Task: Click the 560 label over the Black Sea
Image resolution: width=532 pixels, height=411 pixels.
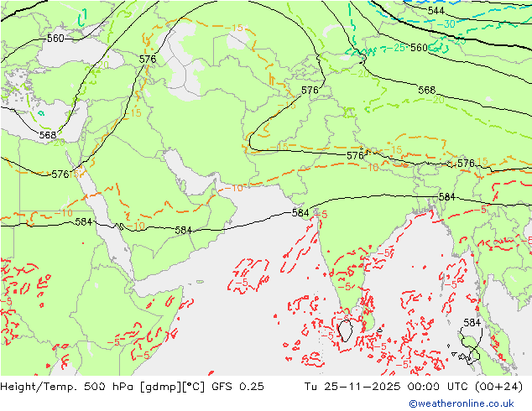Action: pyautogui.click(x=55, y=39)
